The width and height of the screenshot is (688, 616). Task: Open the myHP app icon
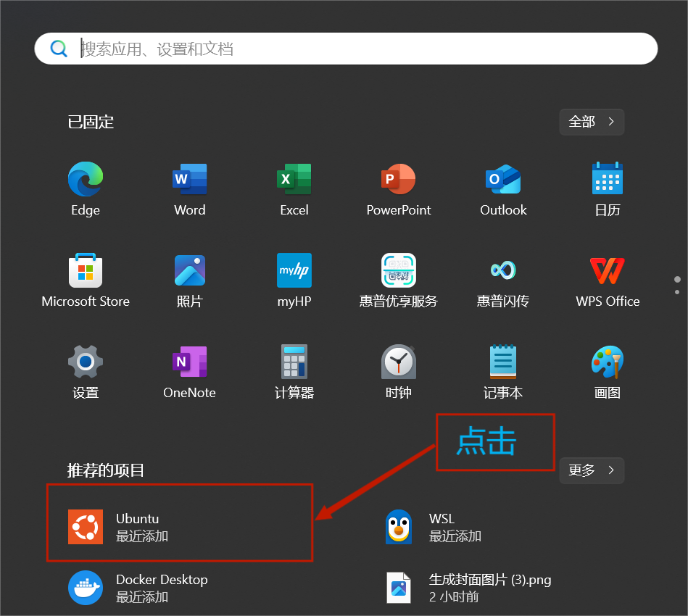pos(294,271)
